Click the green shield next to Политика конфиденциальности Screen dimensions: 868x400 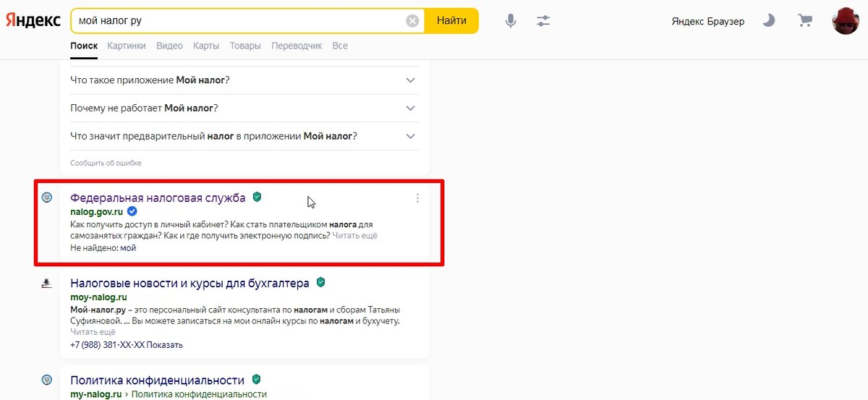point(256,379)
